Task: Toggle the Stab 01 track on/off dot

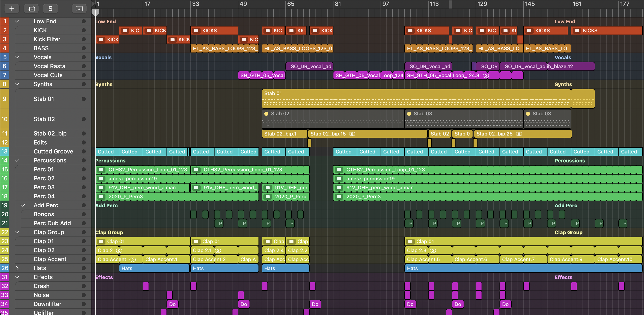Action: (x=83, y=99)
